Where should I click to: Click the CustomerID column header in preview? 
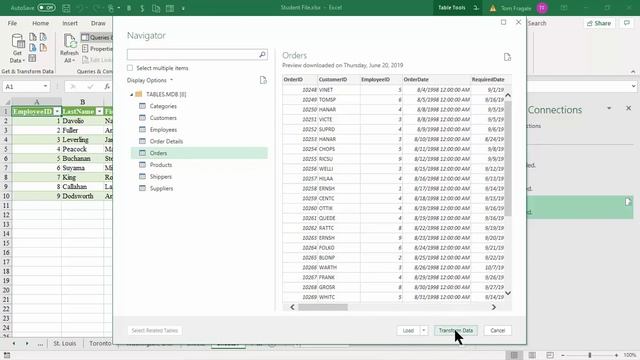click(x=339, y=80)
